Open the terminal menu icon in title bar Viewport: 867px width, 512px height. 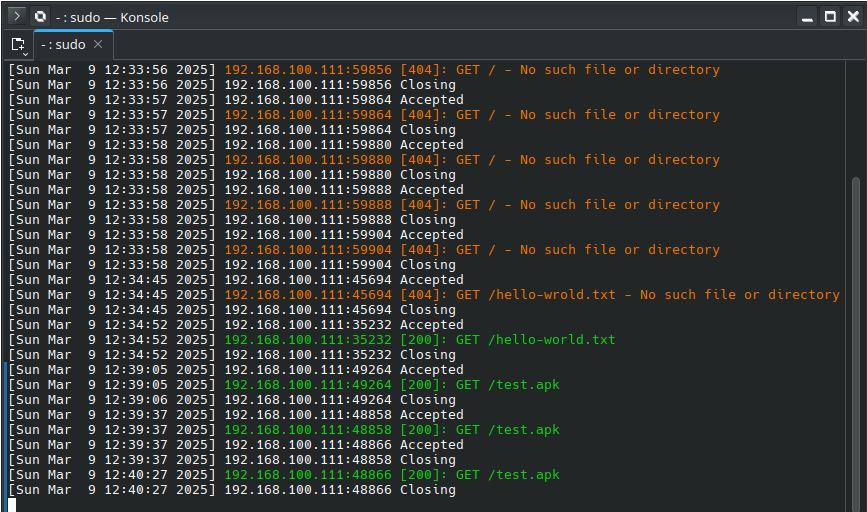tap(17, 17)
